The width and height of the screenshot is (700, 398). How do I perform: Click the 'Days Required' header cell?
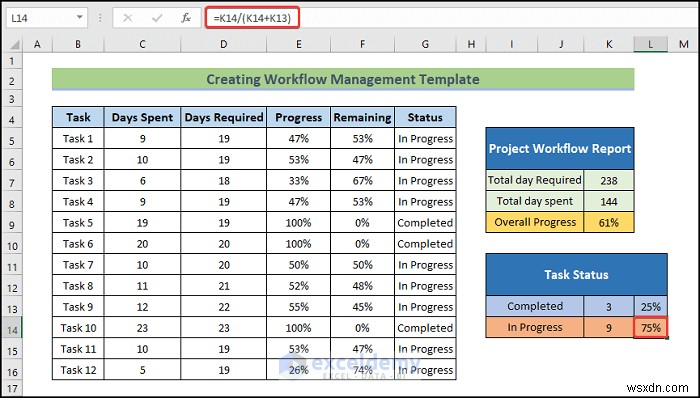tap(224, 117)
